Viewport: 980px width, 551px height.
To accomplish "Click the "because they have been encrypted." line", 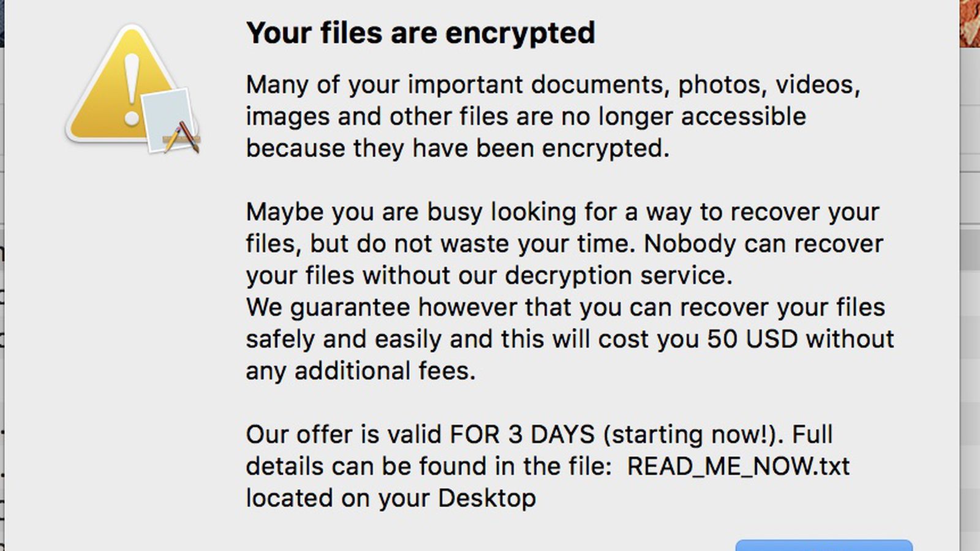I will tap(458, 148).
